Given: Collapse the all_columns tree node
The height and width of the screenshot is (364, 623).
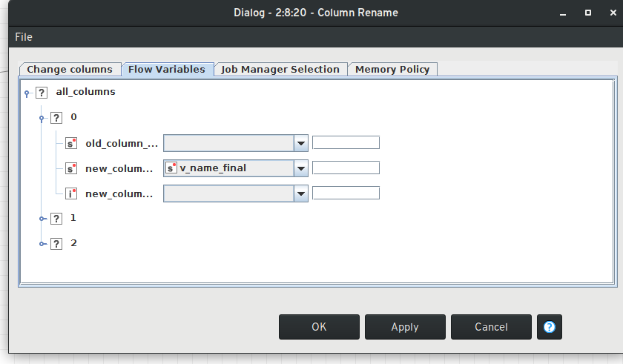Looking at the screenshot, I should [27, 93].
